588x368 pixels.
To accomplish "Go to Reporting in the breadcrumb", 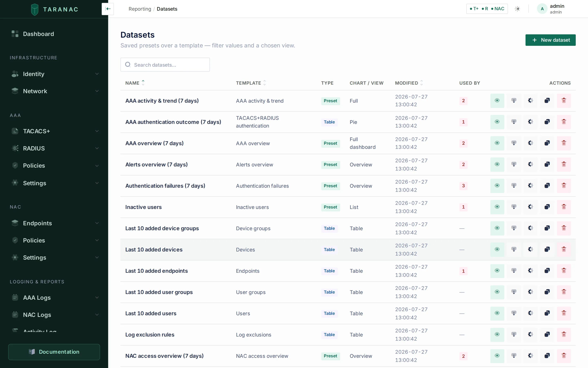I will 140,9.
